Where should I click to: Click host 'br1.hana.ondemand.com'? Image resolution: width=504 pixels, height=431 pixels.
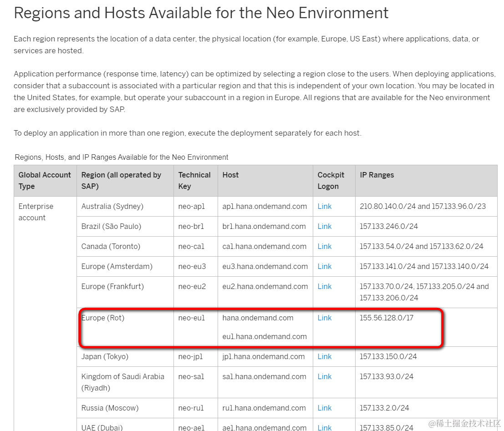(264, 226)
